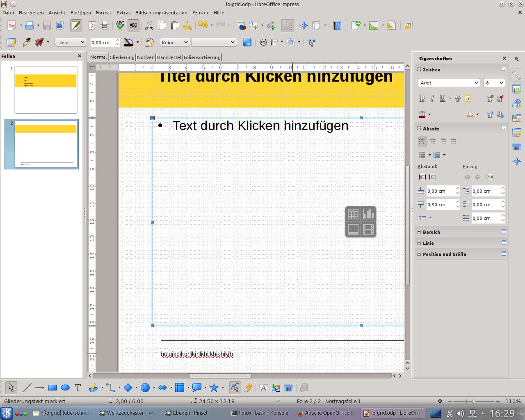Toggle AutoSpellcheck in toolbar
This screenshot has height=420, width=525.
pos(133,26)
